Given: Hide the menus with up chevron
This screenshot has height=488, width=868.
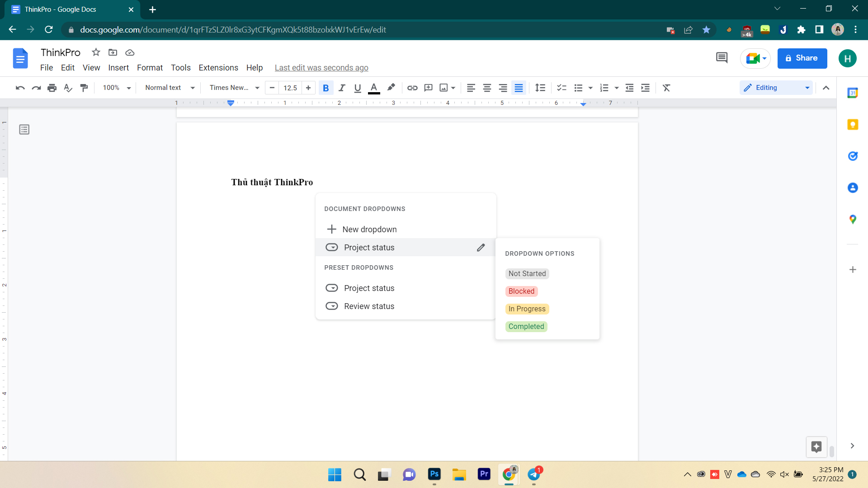Looking at the screenshot, I should point(826,88).
